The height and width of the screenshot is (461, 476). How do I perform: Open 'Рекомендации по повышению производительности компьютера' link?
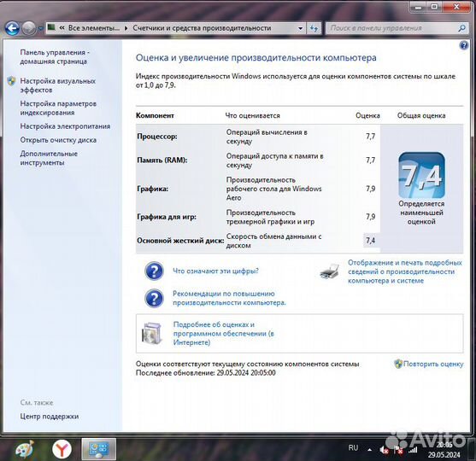[229, 298]
